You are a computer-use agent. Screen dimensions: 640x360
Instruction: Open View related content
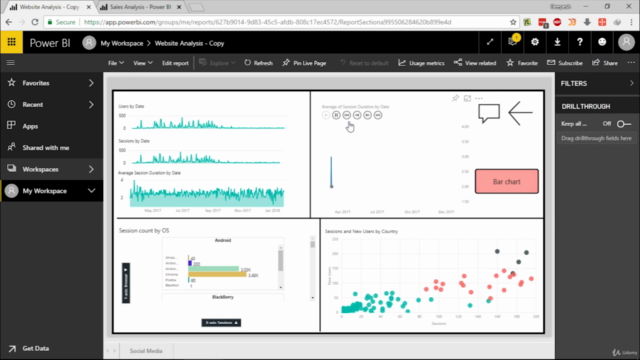[x=475, y=63]
